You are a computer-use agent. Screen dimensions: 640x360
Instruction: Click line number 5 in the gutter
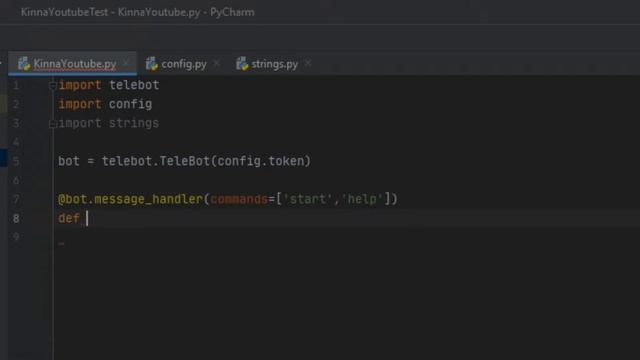[x=16, y=161]
